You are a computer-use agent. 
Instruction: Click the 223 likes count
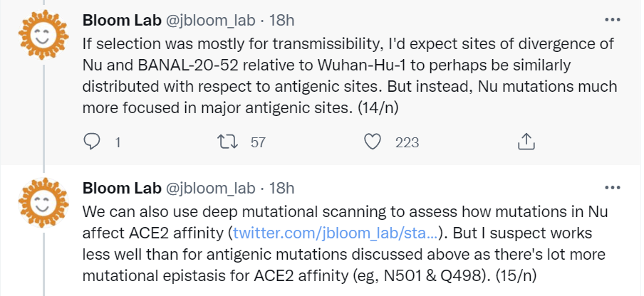(x=407, y=142)
